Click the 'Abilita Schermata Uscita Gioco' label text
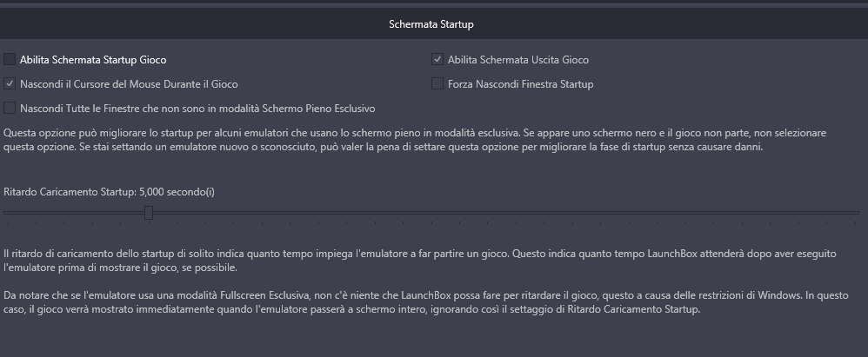This screenshot has height=357, width=868. (518, 60)
